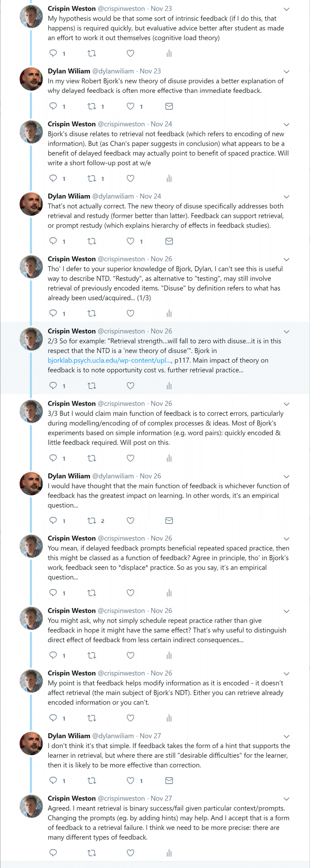The image size is (310, 868).
Task: Message Dylan's 'empirical question' tweet privately
Action: 169,520
